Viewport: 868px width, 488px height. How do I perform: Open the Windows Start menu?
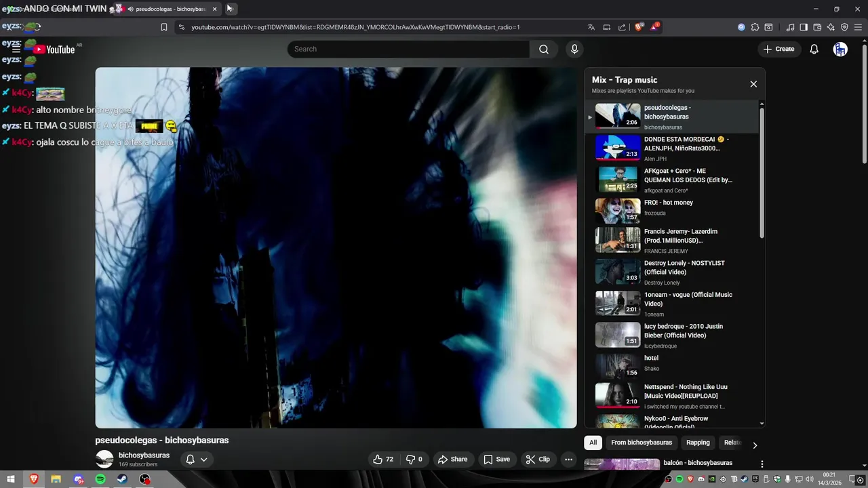[11, 479]
